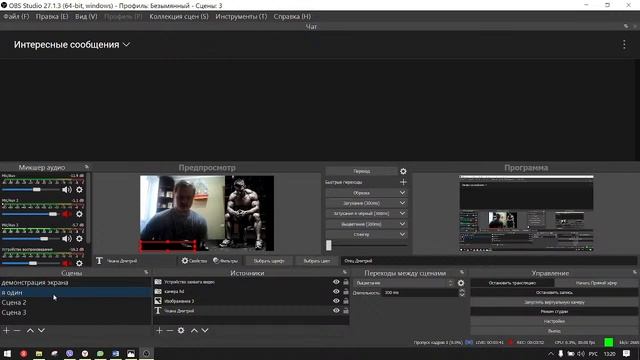
Task: Open chat three-dot options menu
Action: [x=624, y=44]
